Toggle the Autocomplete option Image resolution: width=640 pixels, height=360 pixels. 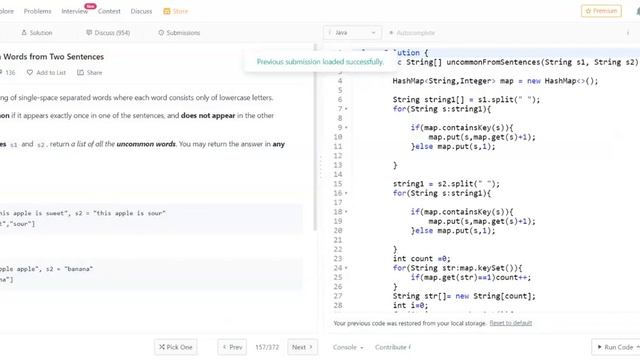[x=412, y=33]
